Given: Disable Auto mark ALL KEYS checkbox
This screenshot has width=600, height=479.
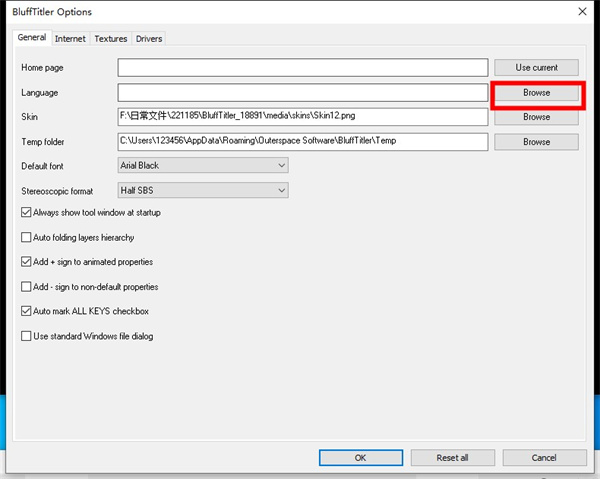Looking at the screenshot, I should [x=26, y=312].
